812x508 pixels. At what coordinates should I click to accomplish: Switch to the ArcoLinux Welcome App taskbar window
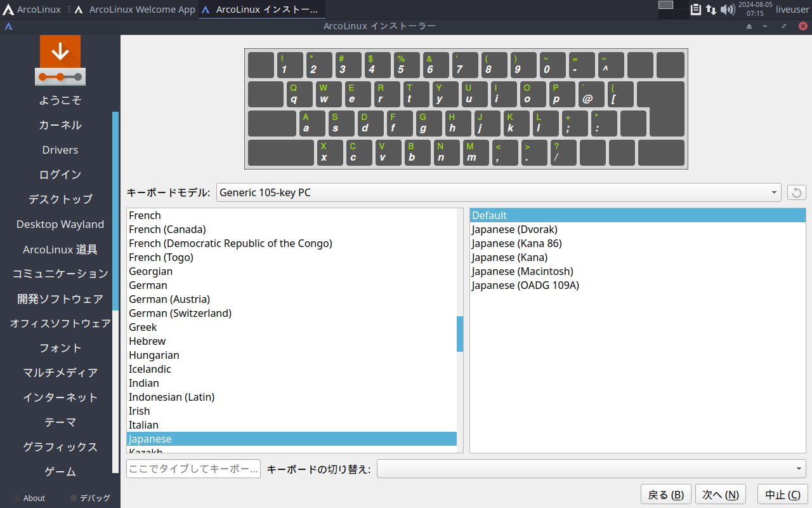tap(134, 10)
